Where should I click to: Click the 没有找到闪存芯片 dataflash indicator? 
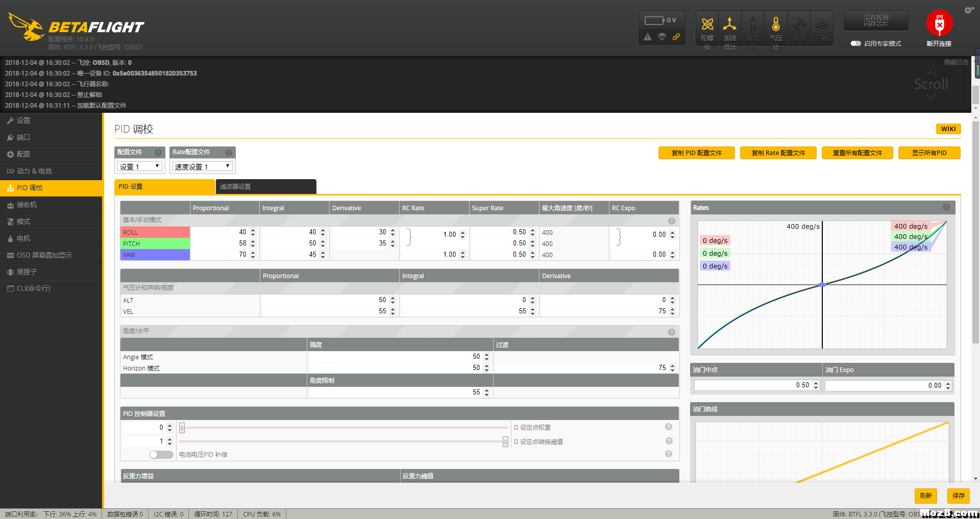coord(876,21)
